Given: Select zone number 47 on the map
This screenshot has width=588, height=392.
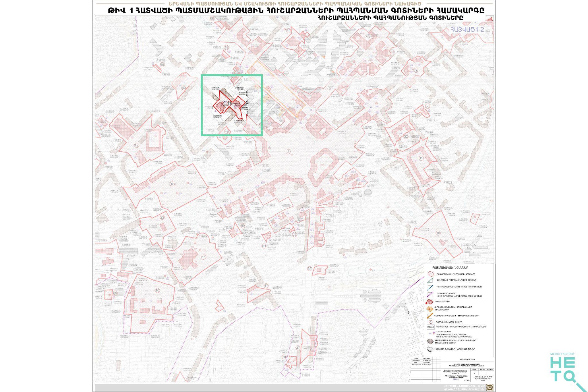Looking at the screenshot, I should click(x=266, y=286).
